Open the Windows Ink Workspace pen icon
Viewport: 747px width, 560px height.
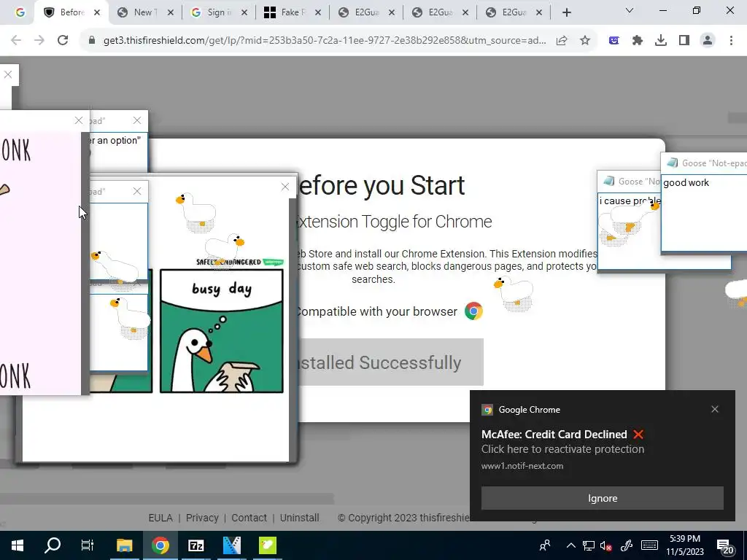[x=627, y=545]
